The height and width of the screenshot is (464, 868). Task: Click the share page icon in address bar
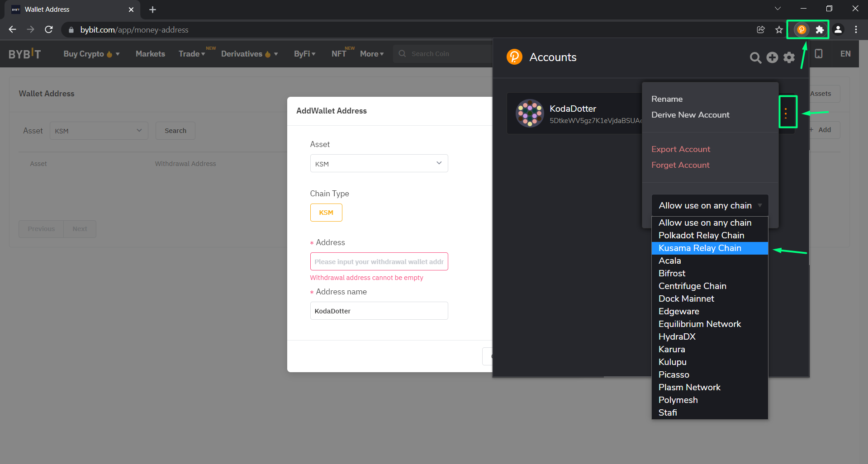[x=761, y=30]
